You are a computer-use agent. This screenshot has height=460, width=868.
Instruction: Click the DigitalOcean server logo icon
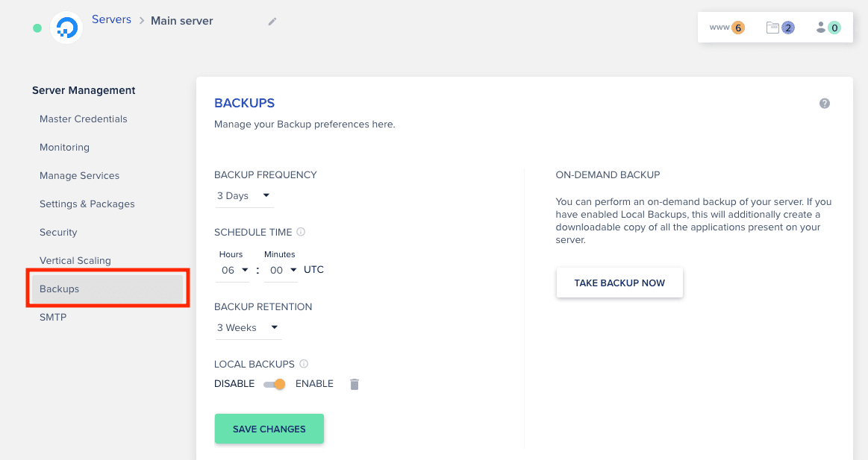coord(66,28)
